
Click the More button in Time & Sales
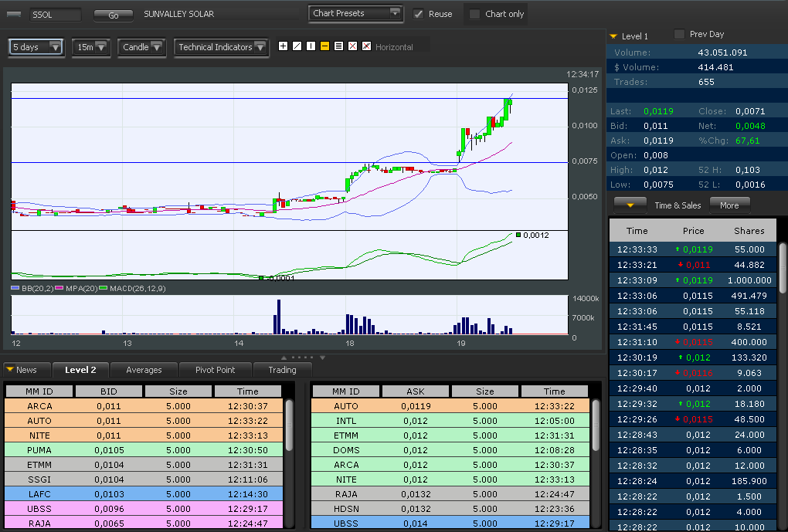729,205
